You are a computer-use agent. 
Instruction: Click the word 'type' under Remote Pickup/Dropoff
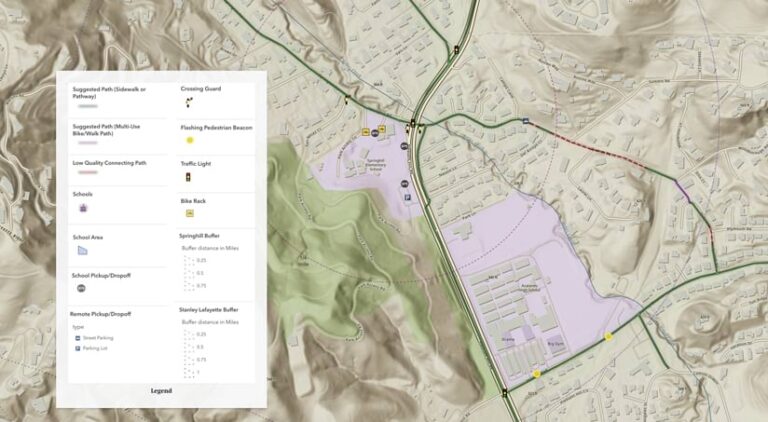coord(78,327)
